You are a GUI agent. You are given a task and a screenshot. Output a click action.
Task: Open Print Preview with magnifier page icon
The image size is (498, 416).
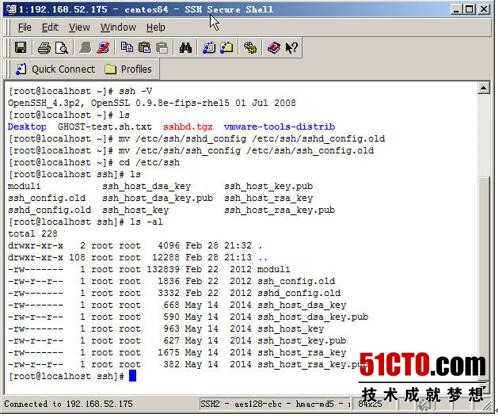click(x=62, y=48)
